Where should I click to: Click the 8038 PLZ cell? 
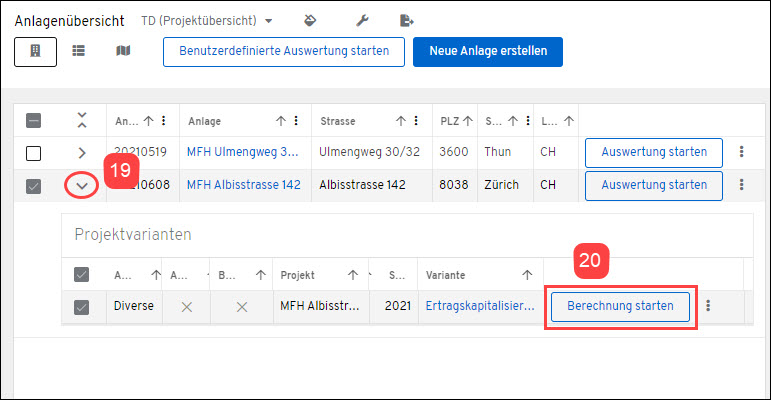(454, 185)
